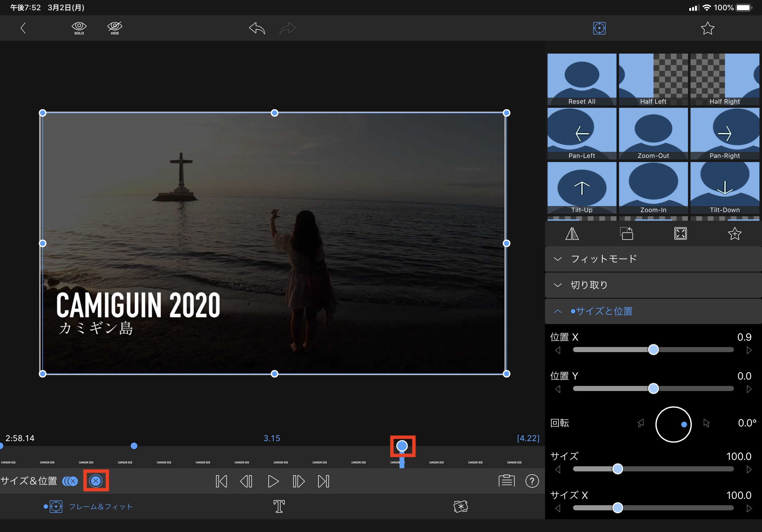Toggle SOLO eye visibility
762x532 pixels.
(79, 28)
